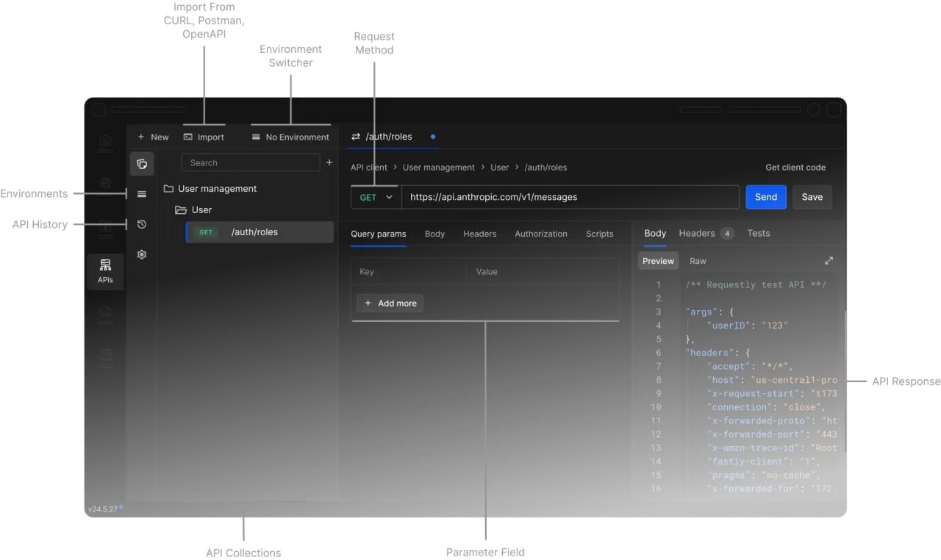Click the blue Send button

click(x=765, y=197)
